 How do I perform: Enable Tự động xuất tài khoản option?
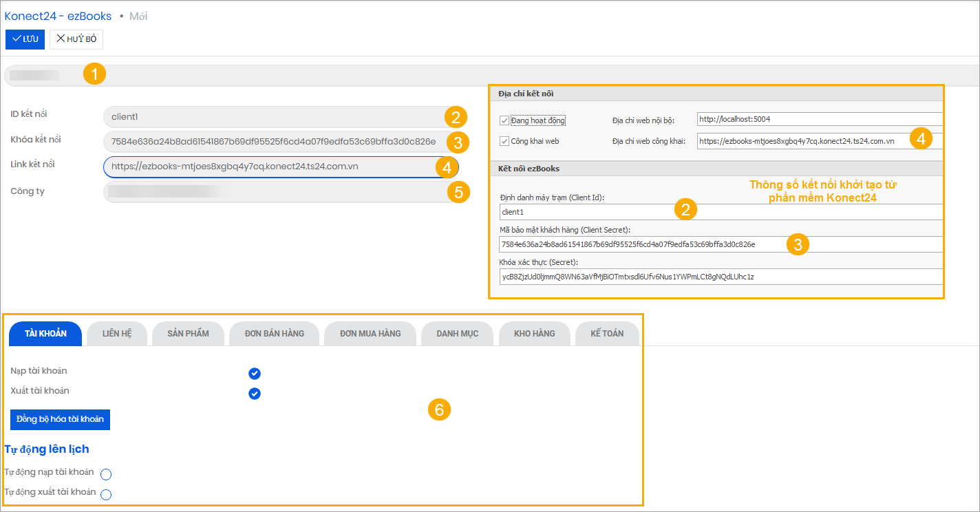point(106,494)
